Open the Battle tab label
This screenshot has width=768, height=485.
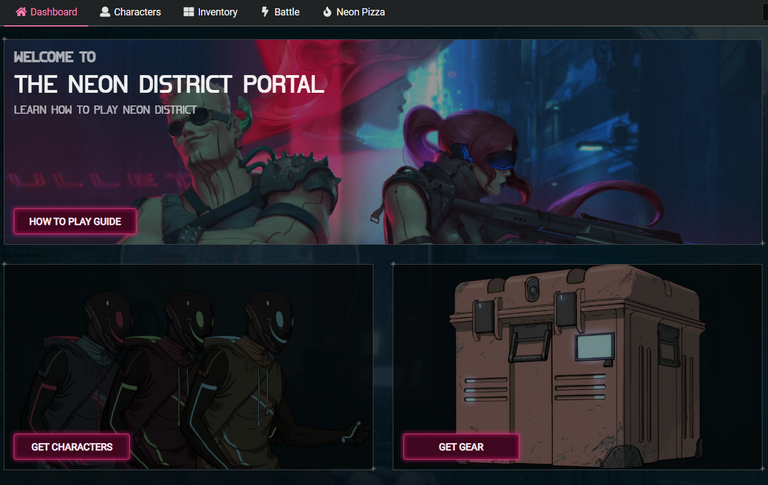[x=287, y=12]
